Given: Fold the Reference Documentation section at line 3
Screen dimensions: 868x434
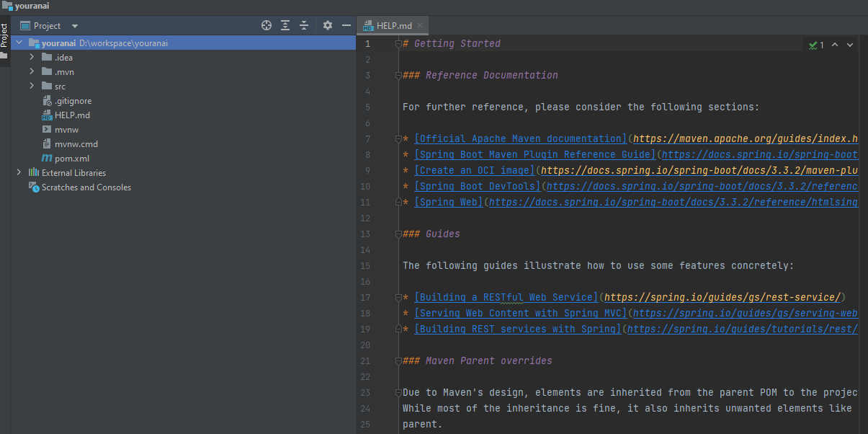Looking at the screenshot, I should [x=397, y=76].
